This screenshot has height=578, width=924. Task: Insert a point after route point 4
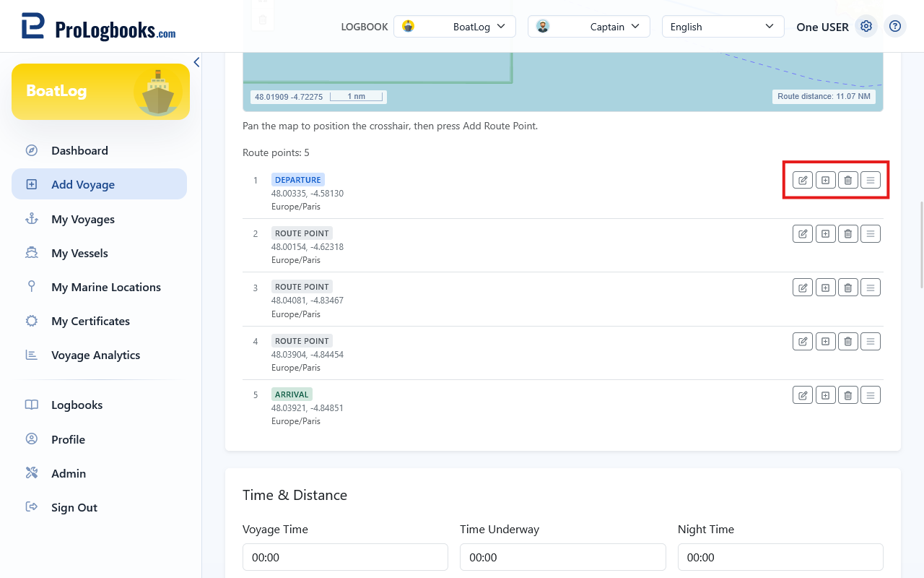click(826, 341)
